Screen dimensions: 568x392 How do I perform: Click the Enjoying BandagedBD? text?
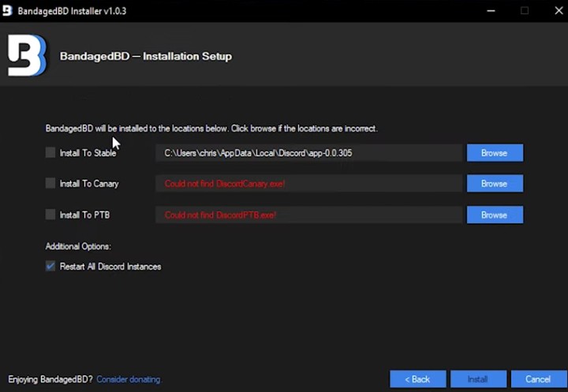50,379
